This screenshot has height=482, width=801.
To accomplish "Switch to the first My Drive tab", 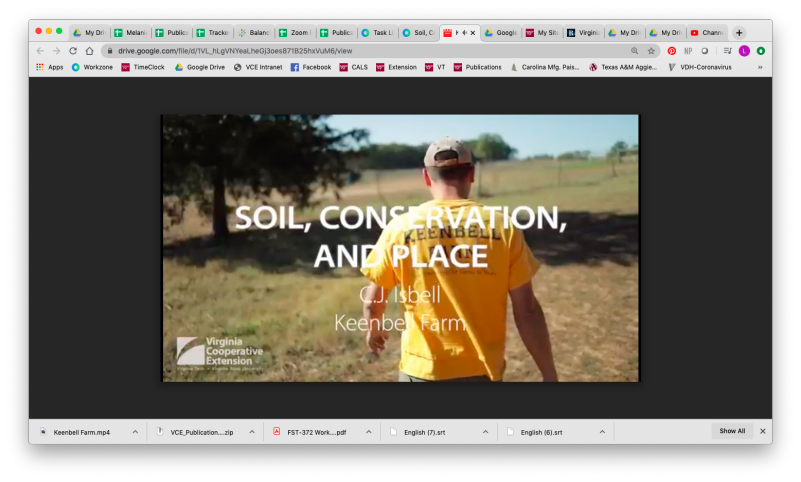I will pos(89,33).
